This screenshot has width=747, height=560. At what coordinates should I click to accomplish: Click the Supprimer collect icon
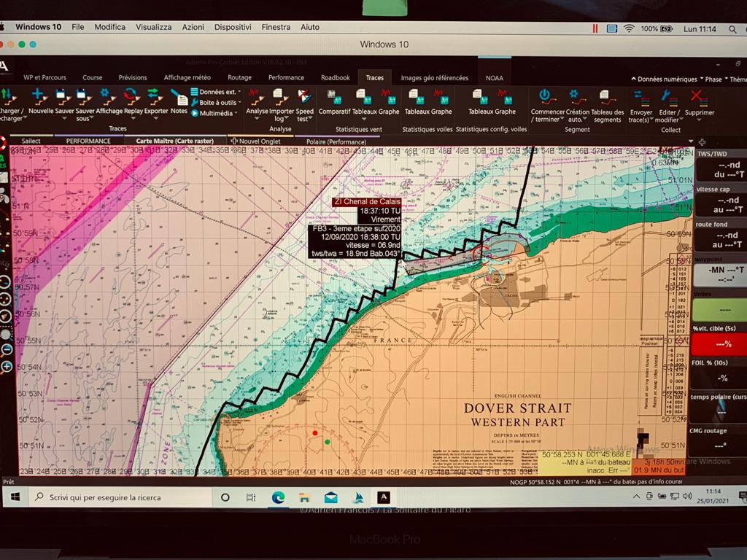(x=699, y=98)
